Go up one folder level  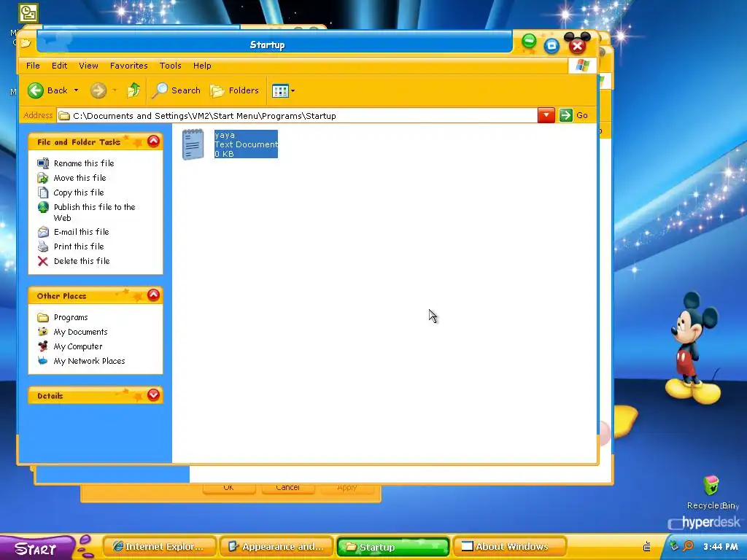pyautogui.click(x=133, y=90)
